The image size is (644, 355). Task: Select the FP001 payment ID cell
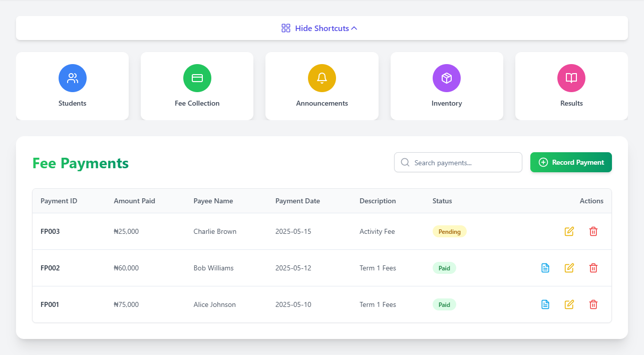point(50,304)
